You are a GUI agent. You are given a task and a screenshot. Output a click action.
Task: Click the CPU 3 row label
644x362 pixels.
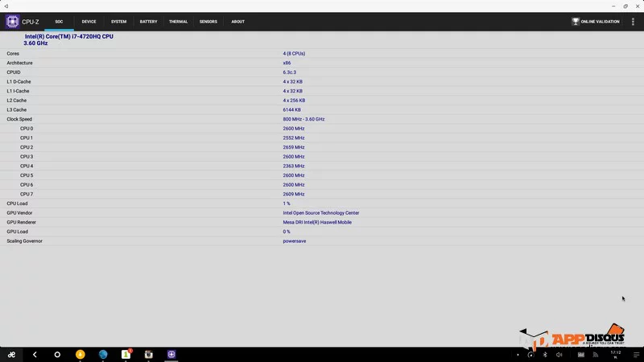(x=27, y=157)
